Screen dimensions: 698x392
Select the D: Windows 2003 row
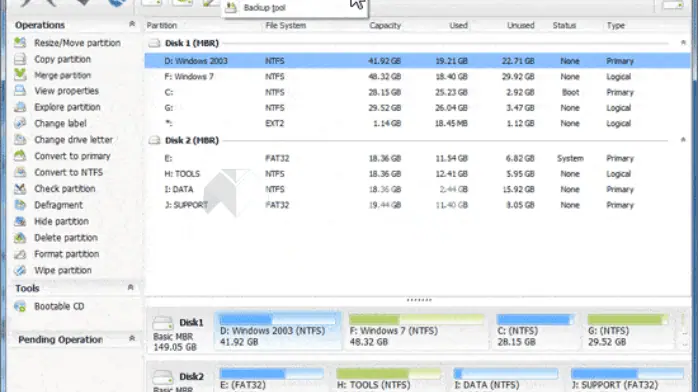tap(418, 61)
